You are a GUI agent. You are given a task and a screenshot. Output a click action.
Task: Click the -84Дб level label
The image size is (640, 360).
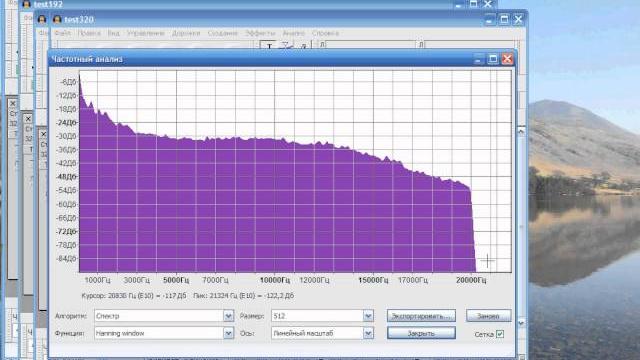(66, 258)
